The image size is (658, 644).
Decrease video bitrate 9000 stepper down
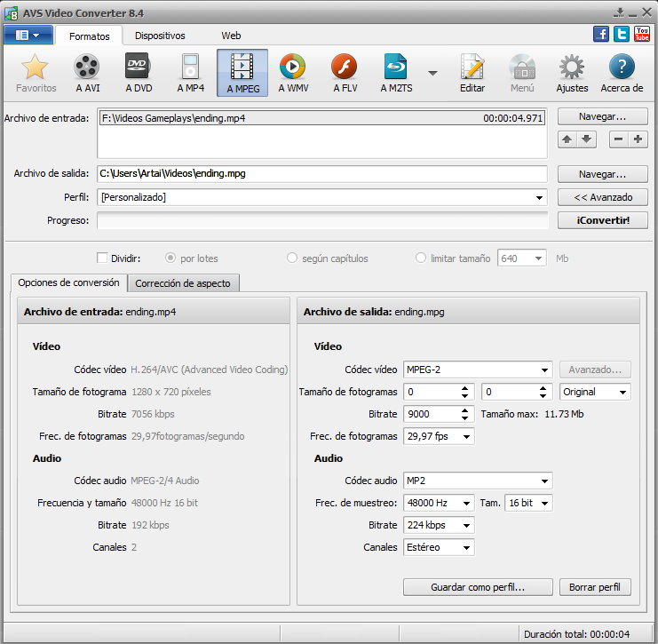pos(464,418)
